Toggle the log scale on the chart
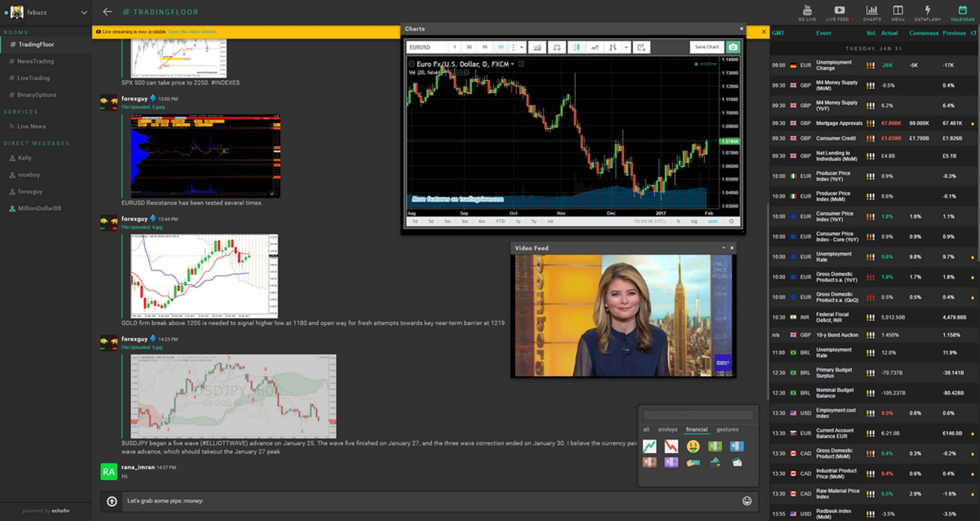 [x=694, y=221]
